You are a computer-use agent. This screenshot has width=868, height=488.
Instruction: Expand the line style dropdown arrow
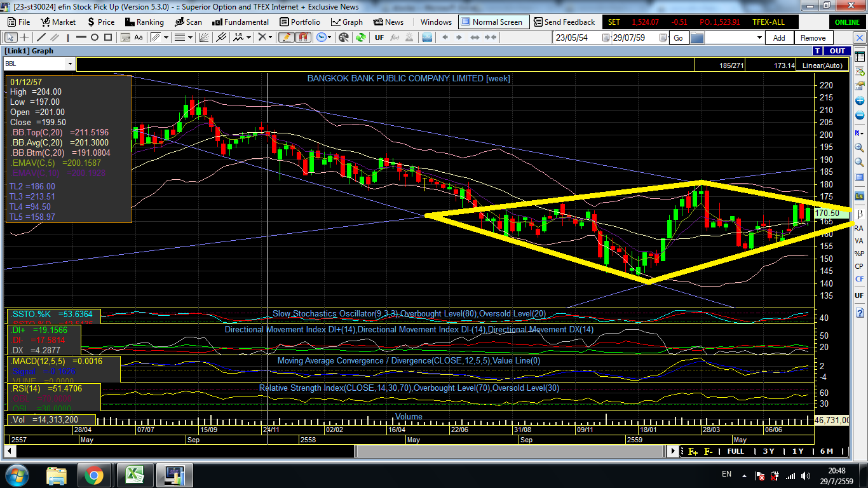coord(190,37)
